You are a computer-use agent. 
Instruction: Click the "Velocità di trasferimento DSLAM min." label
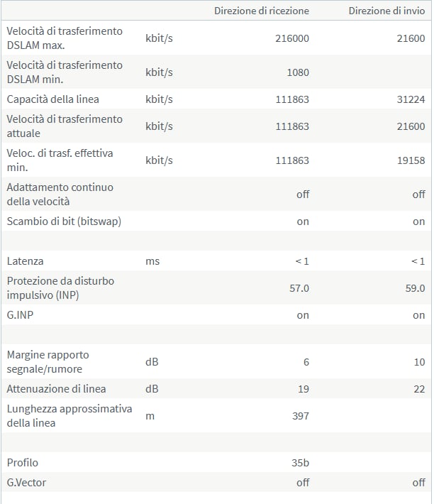point(65,72)
